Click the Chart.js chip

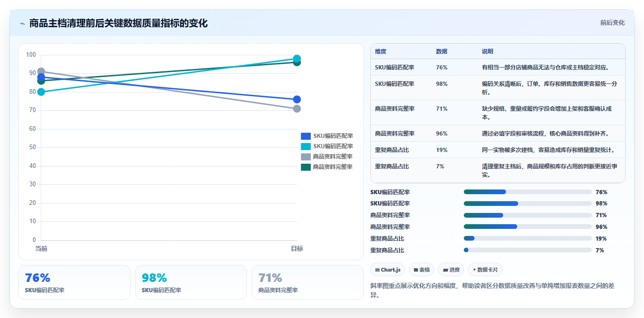click(388, 270)
